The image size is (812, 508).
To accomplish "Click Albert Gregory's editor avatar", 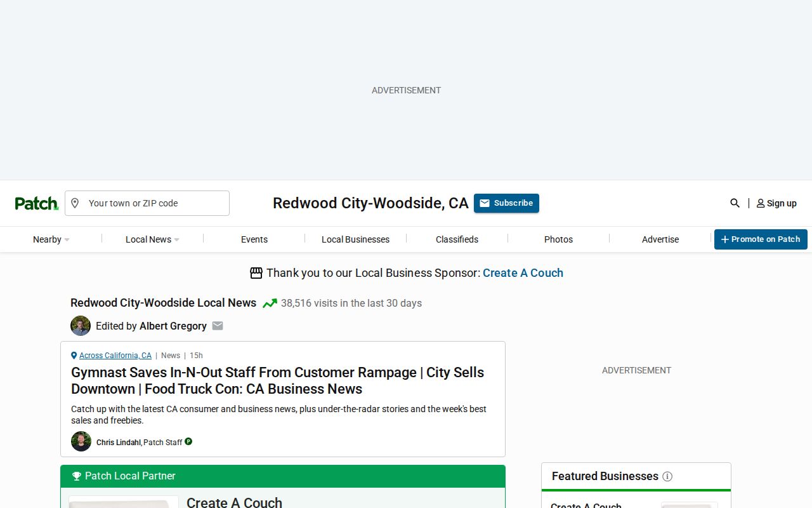I will (81, 326).
